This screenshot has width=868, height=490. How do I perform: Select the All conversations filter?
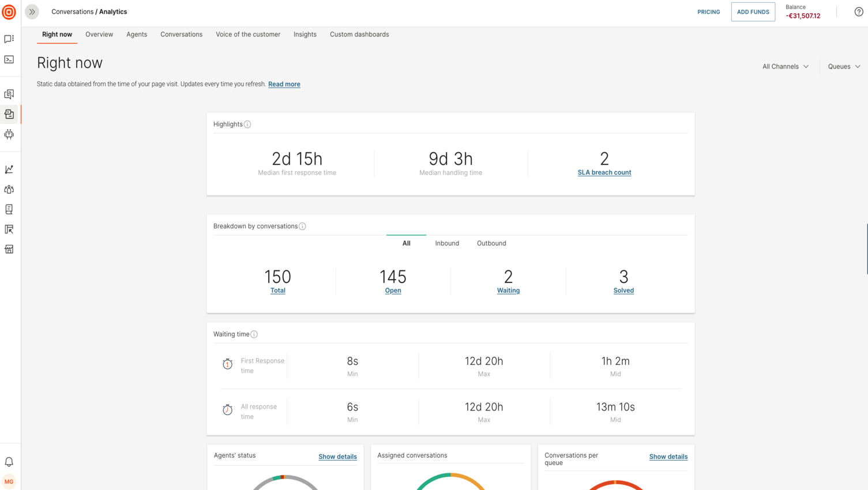point(406,243)
